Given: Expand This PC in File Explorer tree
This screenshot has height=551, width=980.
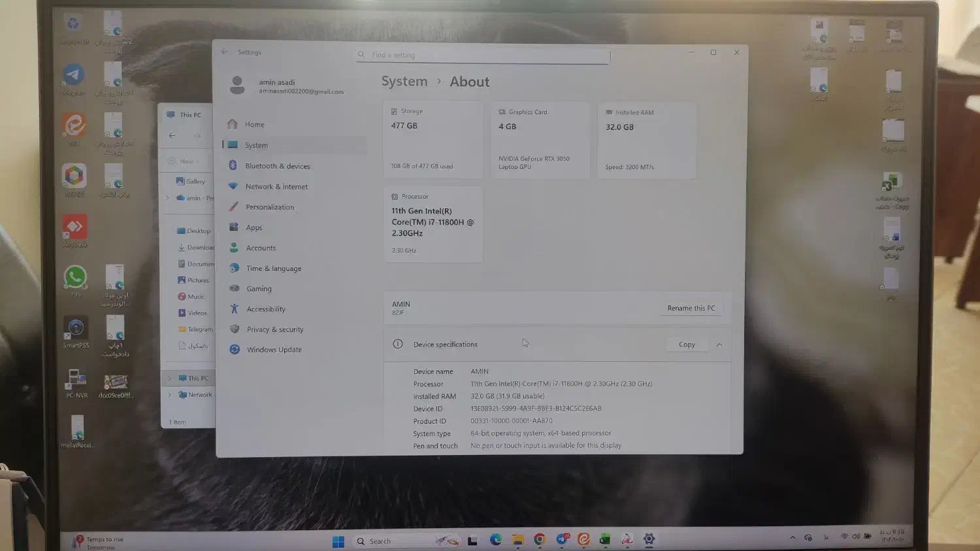Looking at the screenshot, I should [169, 378].
